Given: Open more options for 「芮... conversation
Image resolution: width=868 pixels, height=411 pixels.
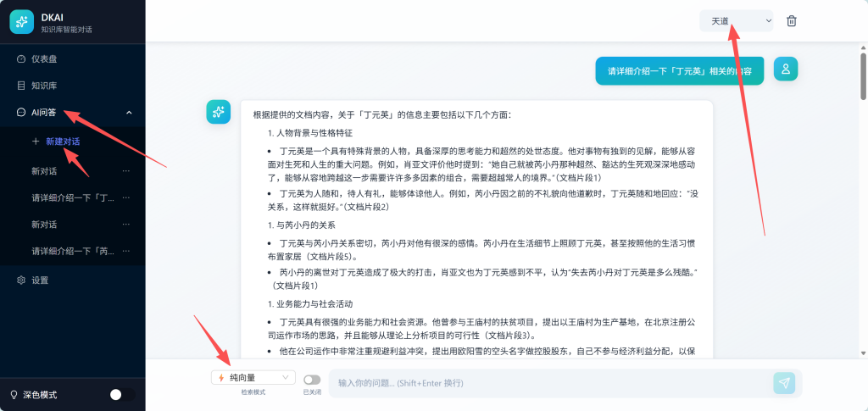Looking at the screenshot, I should [126, 251].
